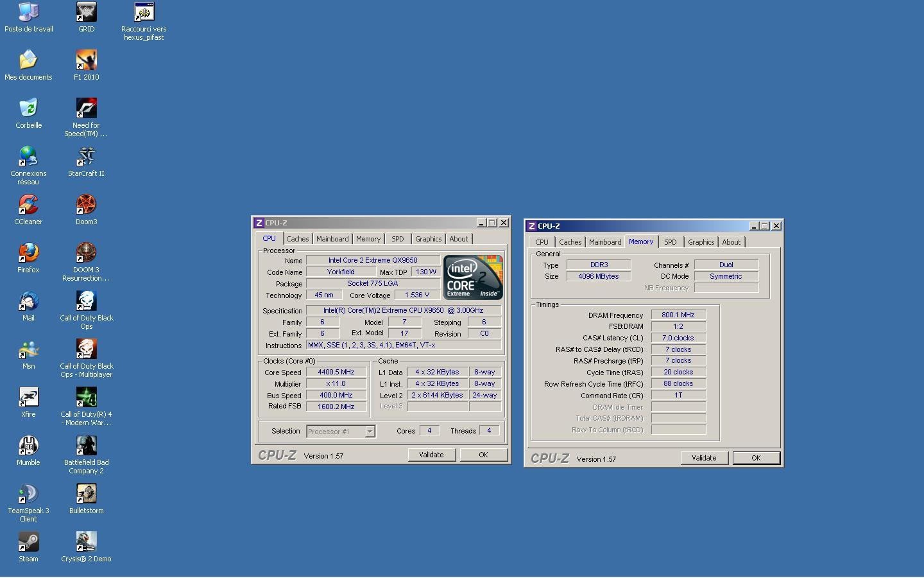Open Mainboard tab in right CPU-Z window
The width and height of the screenshot is (924, 578).
(605, 242)
